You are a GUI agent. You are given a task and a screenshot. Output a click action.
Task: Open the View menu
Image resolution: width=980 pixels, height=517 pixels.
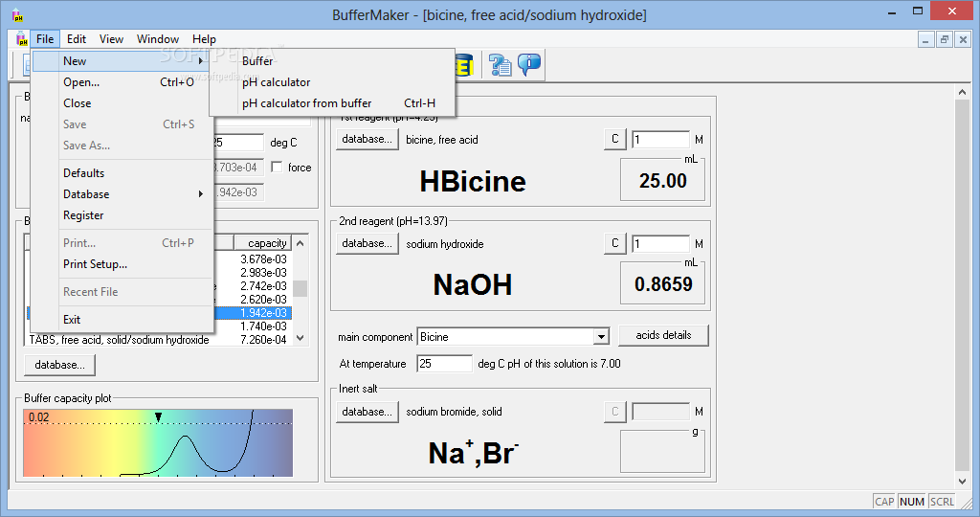[111, 38]
